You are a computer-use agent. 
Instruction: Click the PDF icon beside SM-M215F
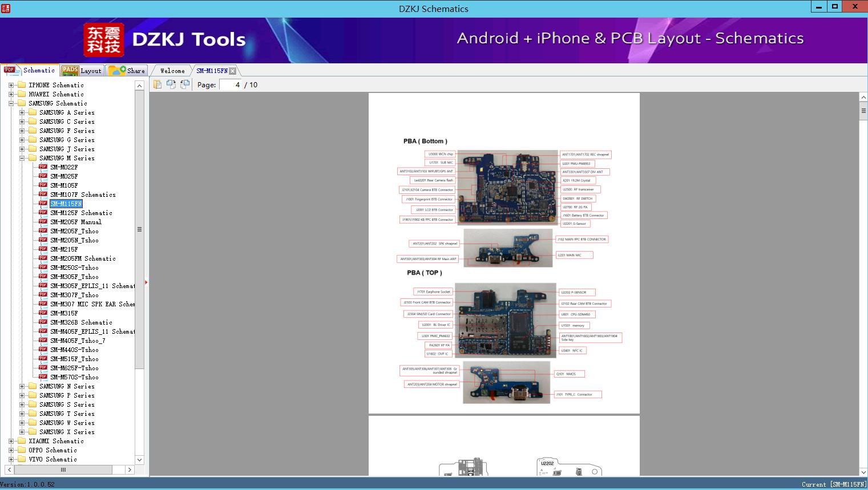click(x=43, y=249)
